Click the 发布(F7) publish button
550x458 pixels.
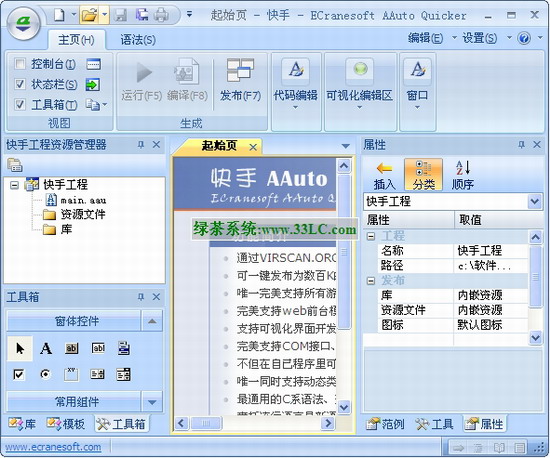click(x=240, y=81)
